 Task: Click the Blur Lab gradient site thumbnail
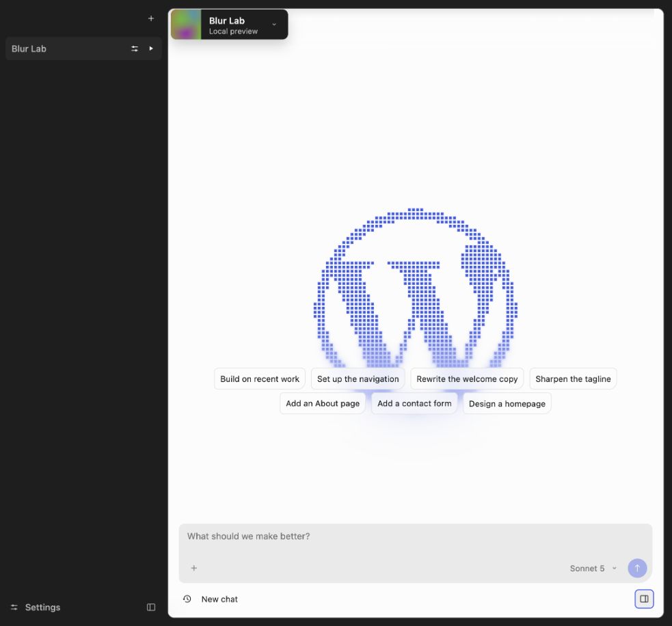click(186, 25)
